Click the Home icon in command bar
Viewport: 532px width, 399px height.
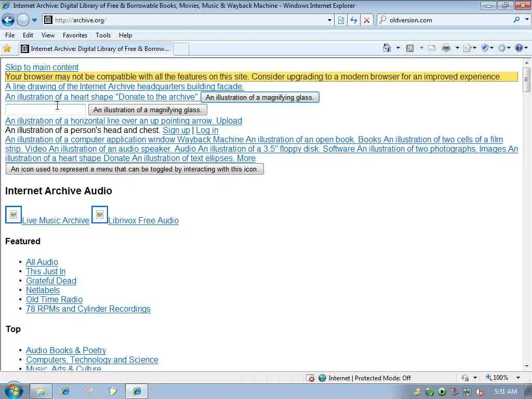pos(387,48)
